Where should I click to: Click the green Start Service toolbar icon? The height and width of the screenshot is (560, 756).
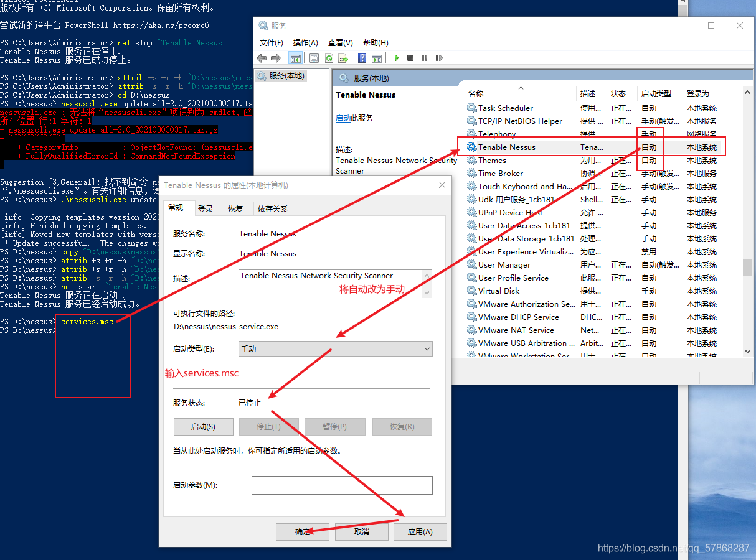pos(396,58)
